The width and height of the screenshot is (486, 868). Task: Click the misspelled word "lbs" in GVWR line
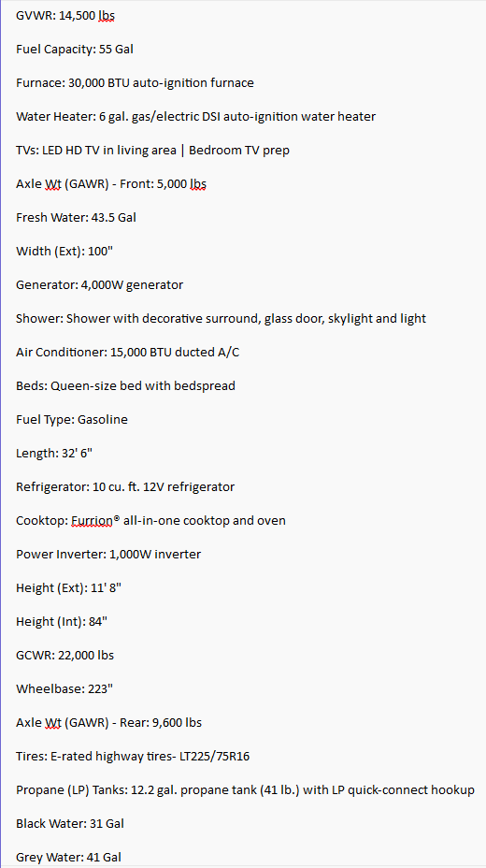pyautogui.click(x=107, y=16)
